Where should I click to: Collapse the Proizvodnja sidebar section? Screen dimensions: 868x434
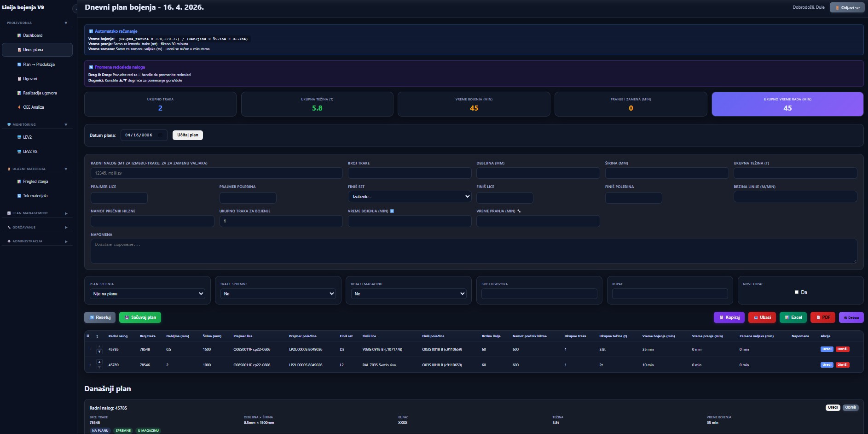point(37,23)
